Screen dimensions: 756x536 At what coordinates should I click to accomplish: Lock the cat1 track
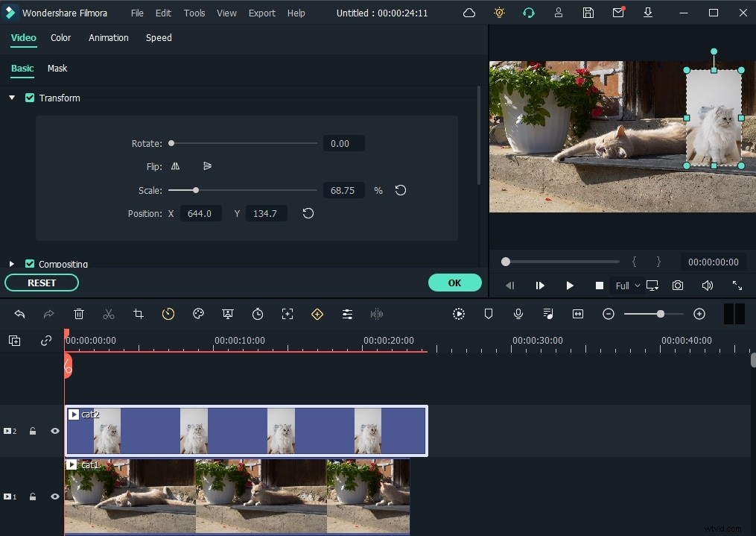(33, 496)
